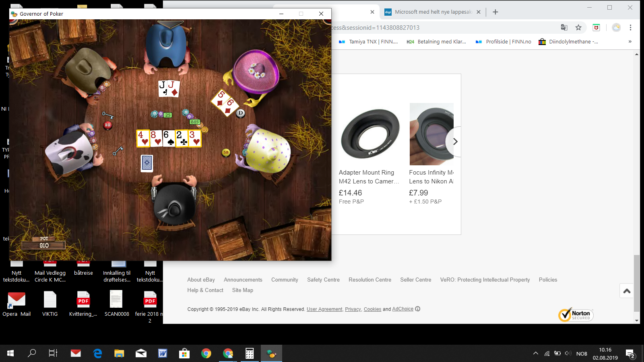Image resolution: width=644 pixels, height=362 pixels.
Task: Bookmark this page with the star icon
Action: (578, 27)
